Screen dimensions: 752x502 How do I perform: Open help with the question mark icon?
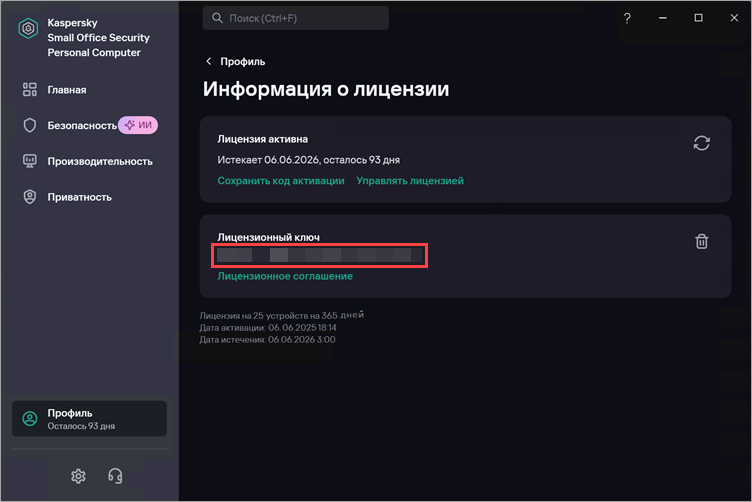tap(627, 18)
